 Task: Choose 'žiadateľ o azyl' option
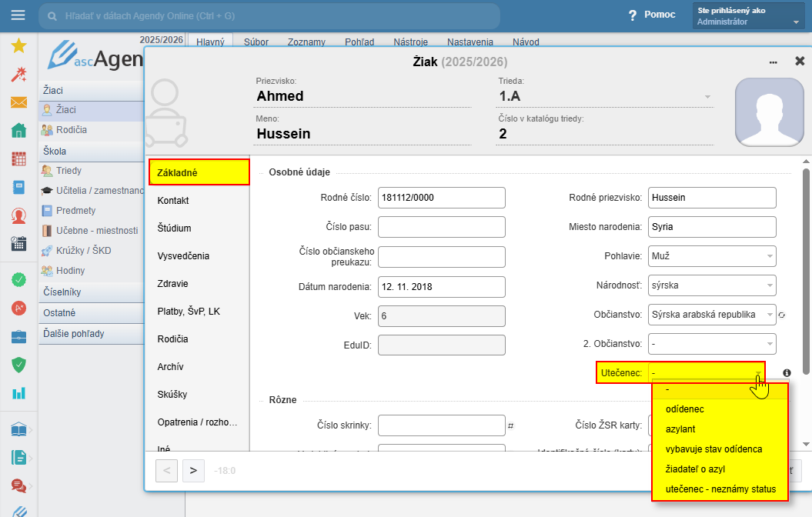[x=695, y=469]
